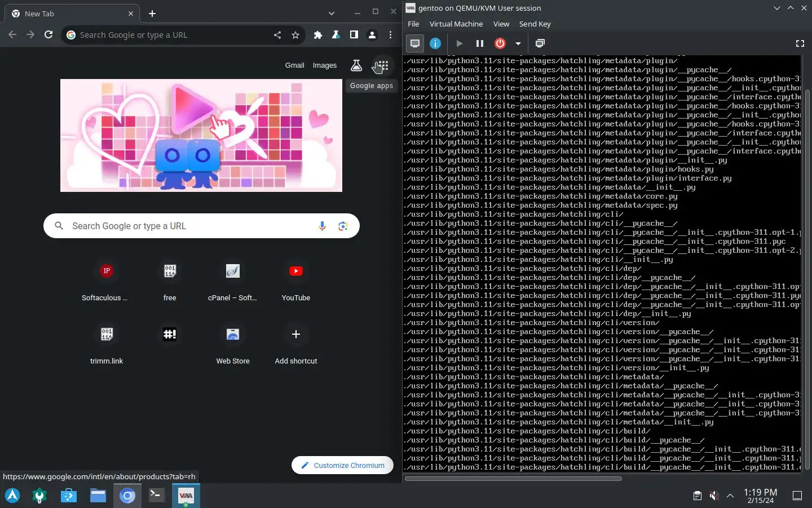Switch VM console to fullscreen
The height and width of the screenshot is (508, 812).
[x=800, y=43]
